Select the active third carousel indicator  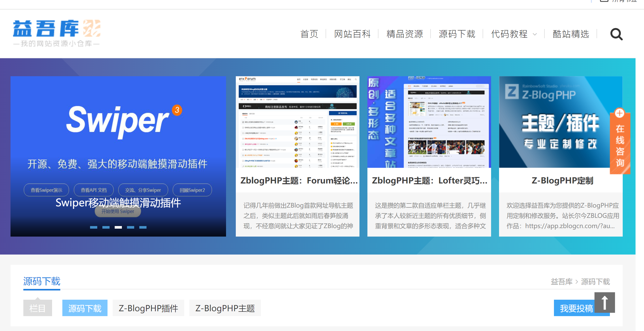coord(118,227)
